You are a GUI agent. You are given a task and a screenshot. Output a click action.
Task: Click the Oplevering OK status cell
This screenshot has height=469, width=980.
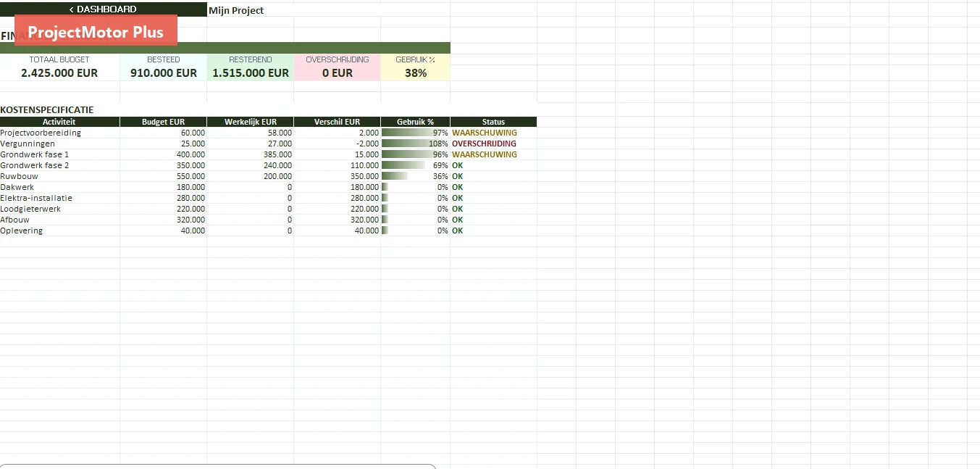point(493,231)
